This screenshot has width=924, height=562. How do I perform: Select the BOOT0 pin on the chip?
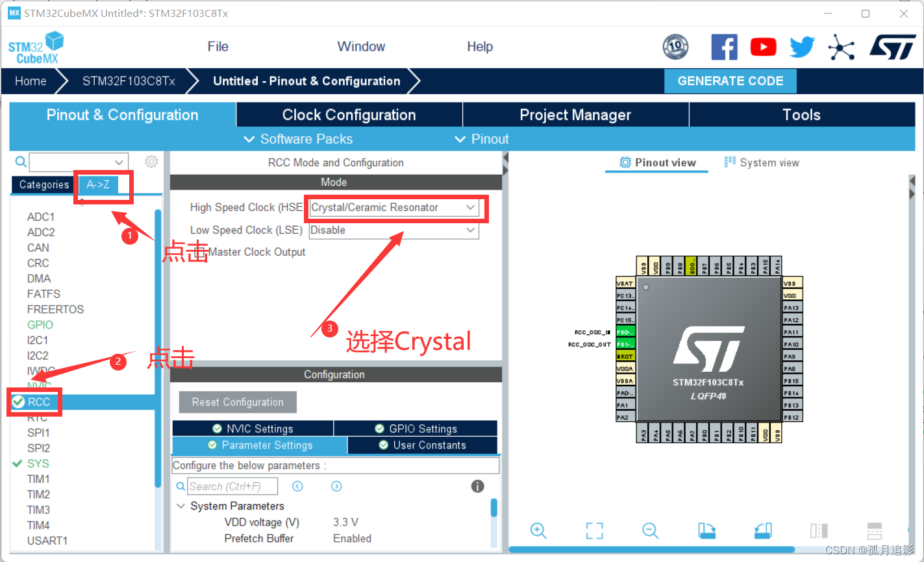[x=692, y=266]
